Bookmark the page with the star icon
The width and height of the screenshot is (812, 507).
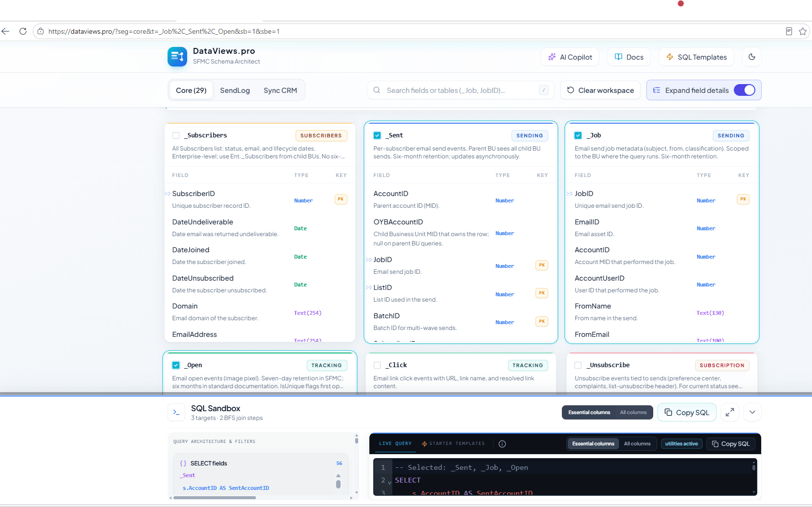coord(802,31)
